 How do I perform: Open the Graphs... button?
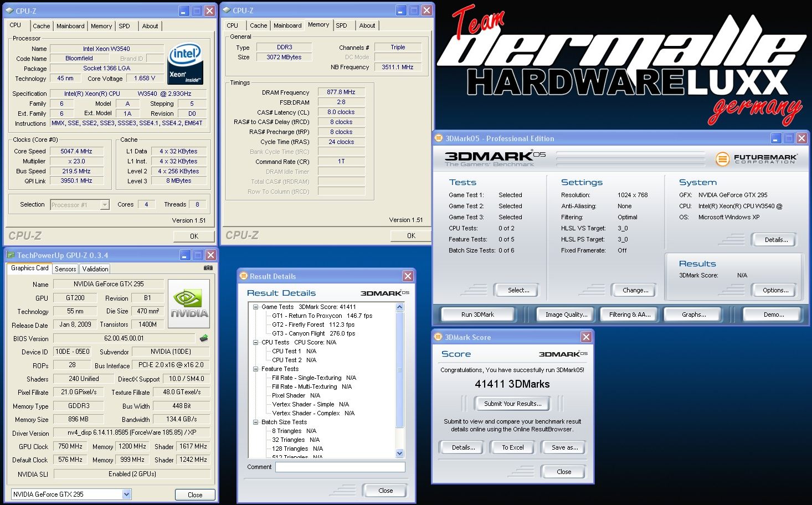pyautogui.click(x=694, y=315)
